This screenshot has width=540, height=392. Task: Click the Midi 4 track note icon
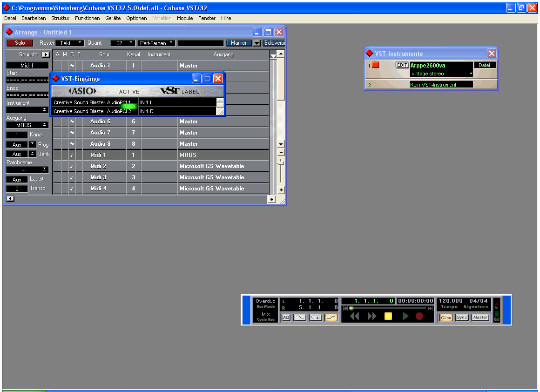(x=72, y=189)
